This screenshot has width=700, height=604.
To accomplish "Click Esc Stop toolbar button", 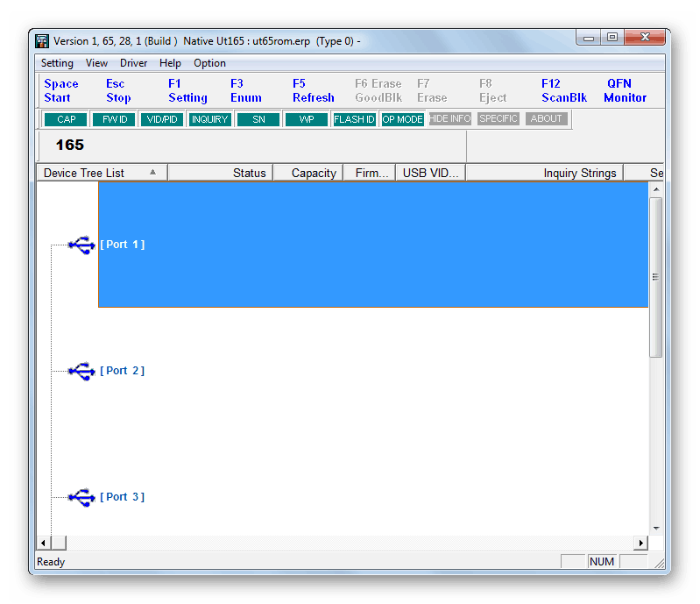I will 118,90.
